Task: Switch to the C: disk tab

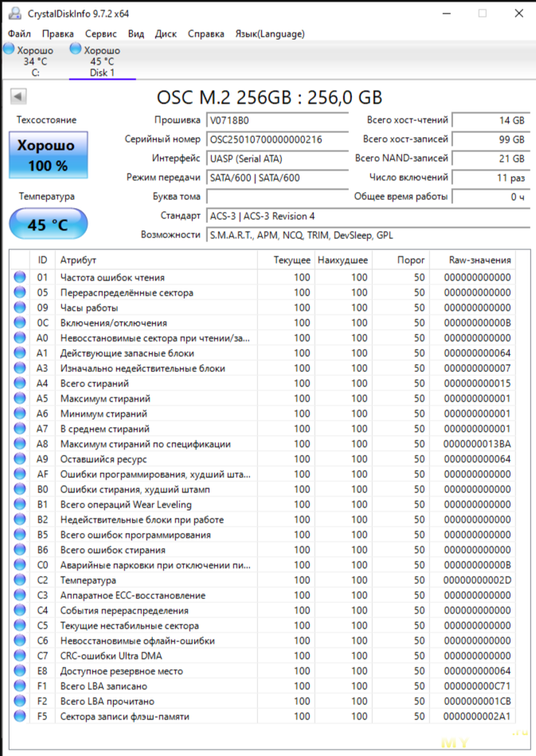Action: tap(29, 61)
